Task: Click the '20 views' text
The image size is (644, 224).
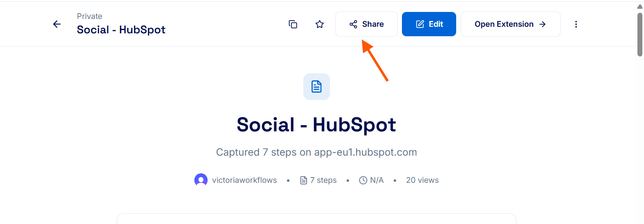Action: pos(422,180)
